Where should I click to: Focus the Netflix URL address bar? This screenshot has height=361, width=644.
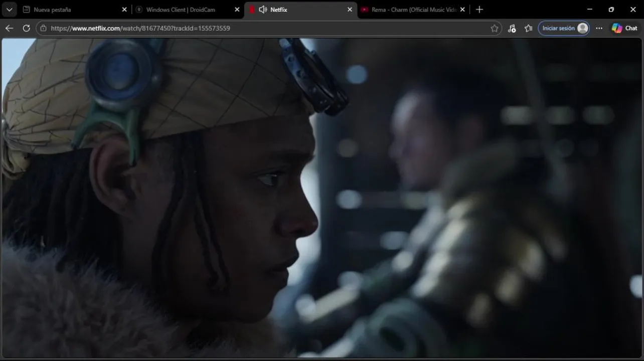click(268, 29)
